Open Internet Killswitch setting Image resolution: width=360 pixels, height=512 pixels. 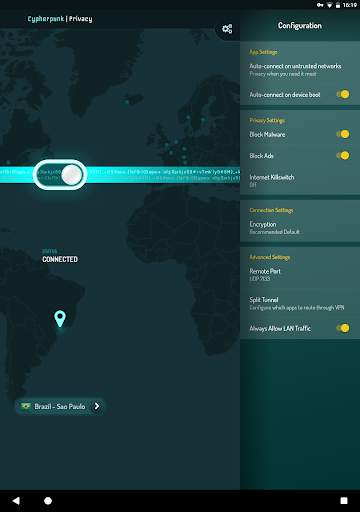click(300, 180)
